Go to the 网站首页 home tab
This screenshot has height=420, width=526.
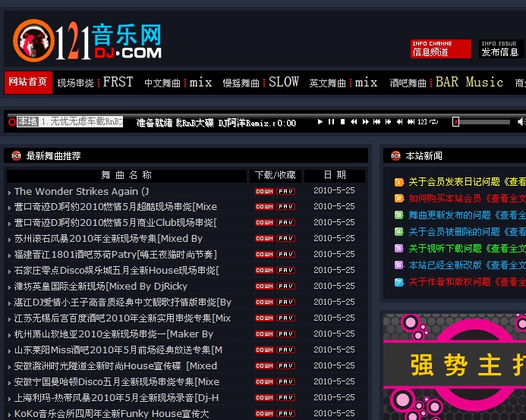tap(28, 82)
